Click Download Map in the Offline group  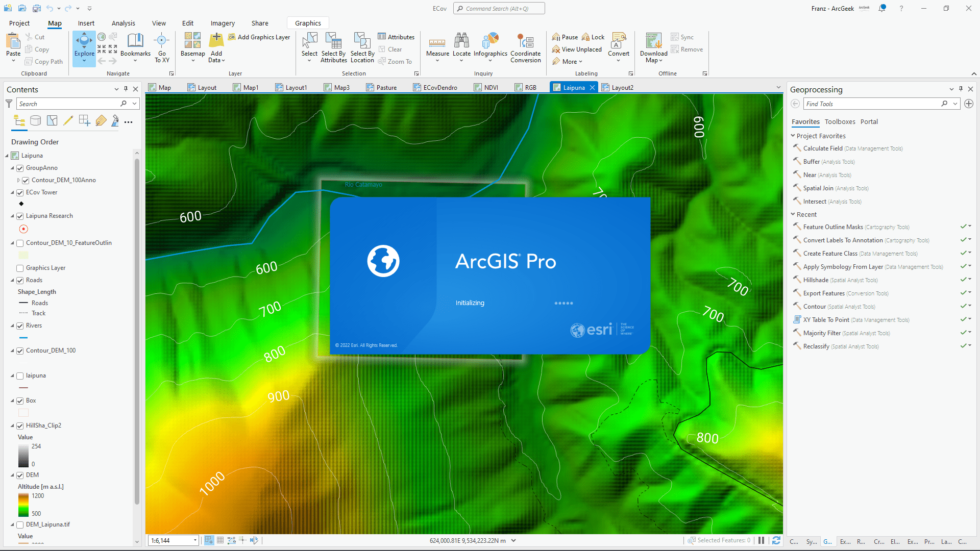(653, 48)
